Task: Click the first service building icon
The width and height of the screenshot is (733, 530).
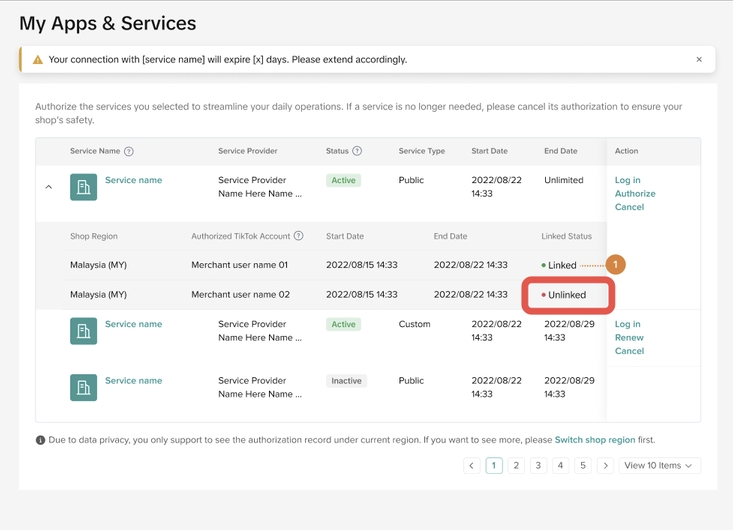Action: 83,187
